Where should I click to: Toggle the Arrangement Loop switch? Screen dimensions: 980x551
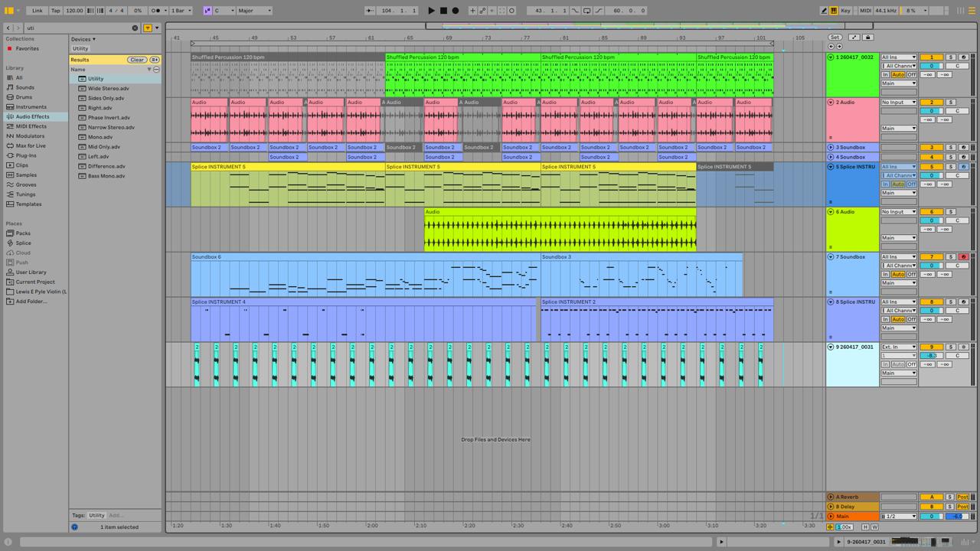click(587, 11)
